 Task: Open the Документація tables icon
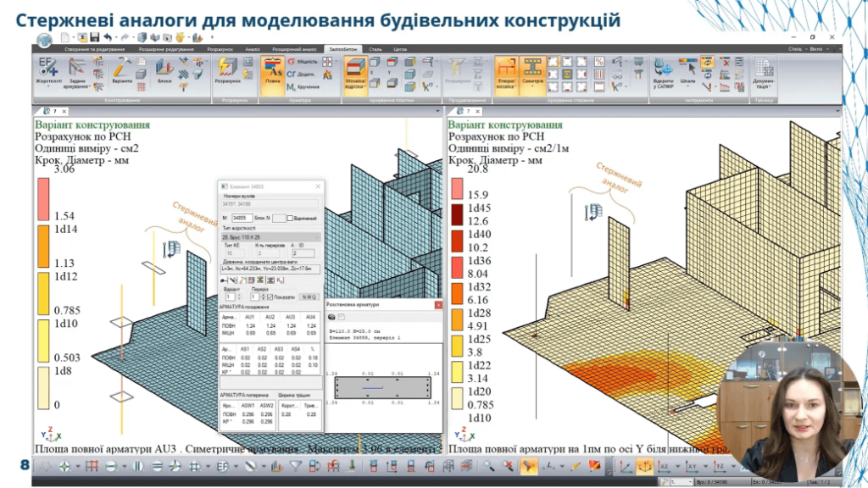coord(764,68)
